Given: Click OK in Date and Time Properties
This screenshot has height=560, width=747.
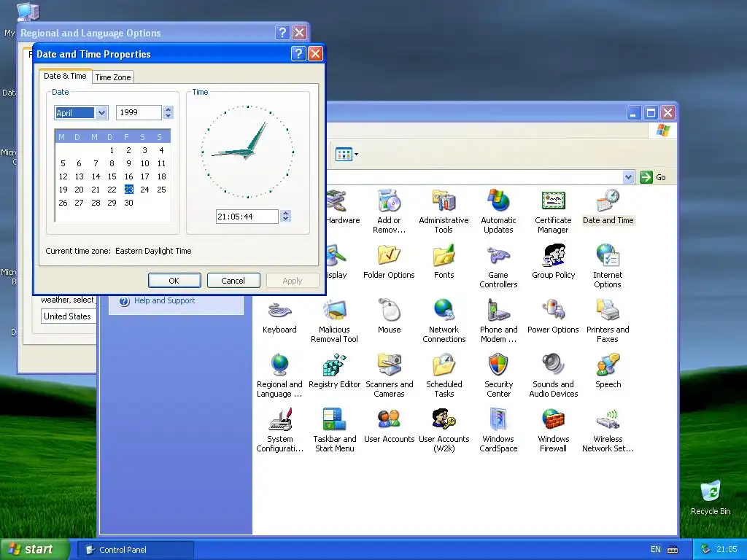Looking at the screenshot, I should click(x=174, y=281).
